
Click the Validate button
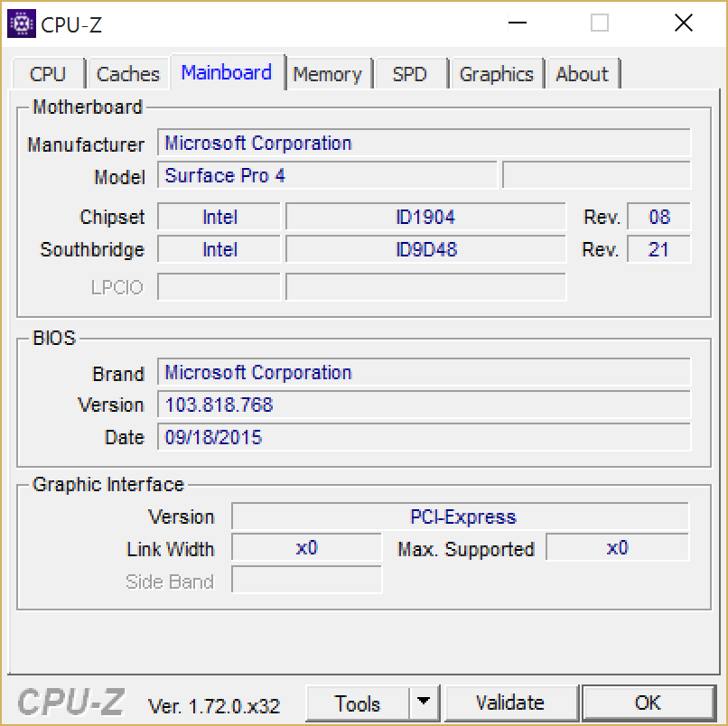pyautogui.click(x=510, y=703)
